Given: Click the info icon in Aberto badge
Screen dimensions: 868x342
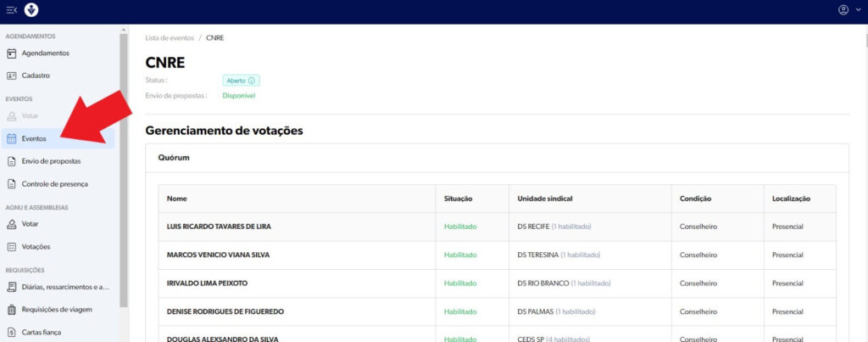Looking at the screenshot, I should coord(252,81).
